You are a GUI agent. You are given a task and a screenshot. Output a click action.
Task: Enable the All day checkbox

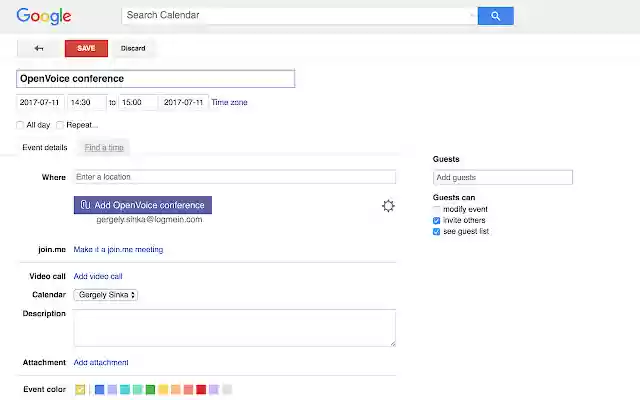coord(20,125)
